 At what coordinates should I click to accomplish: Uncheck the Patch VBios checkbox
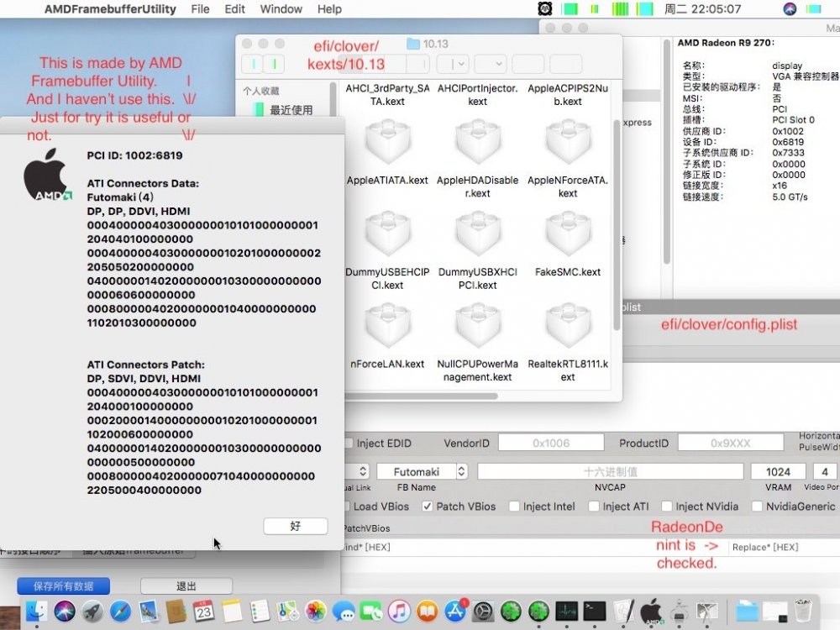tap(427, 507)
